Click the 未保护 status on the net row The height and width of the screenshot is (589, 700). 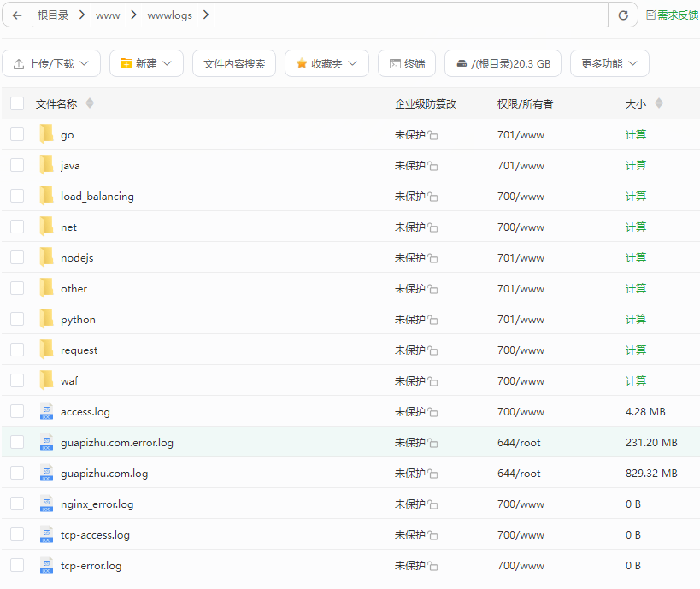tap(409, 227)
